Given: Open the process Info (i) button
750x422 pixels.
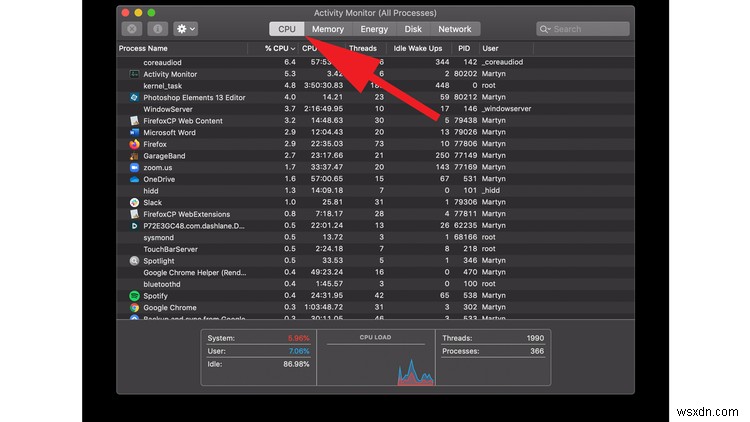Looking at the screenshot, I should [x=157, y=29].
